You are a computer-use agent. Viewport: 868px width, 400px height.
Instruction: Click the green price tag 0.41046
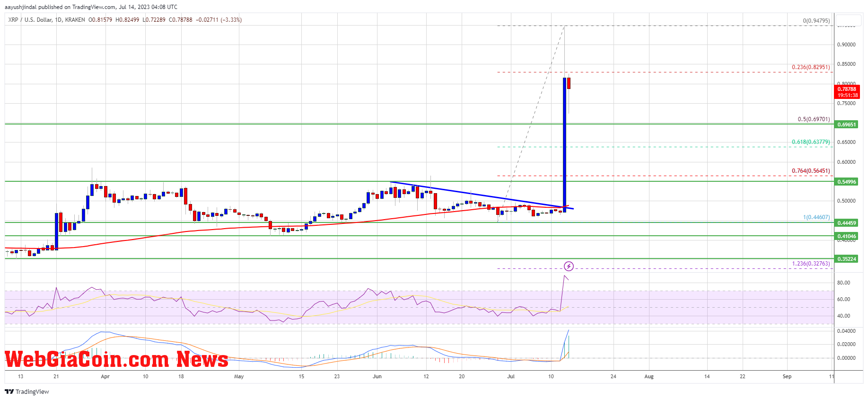tap(847, 236)
